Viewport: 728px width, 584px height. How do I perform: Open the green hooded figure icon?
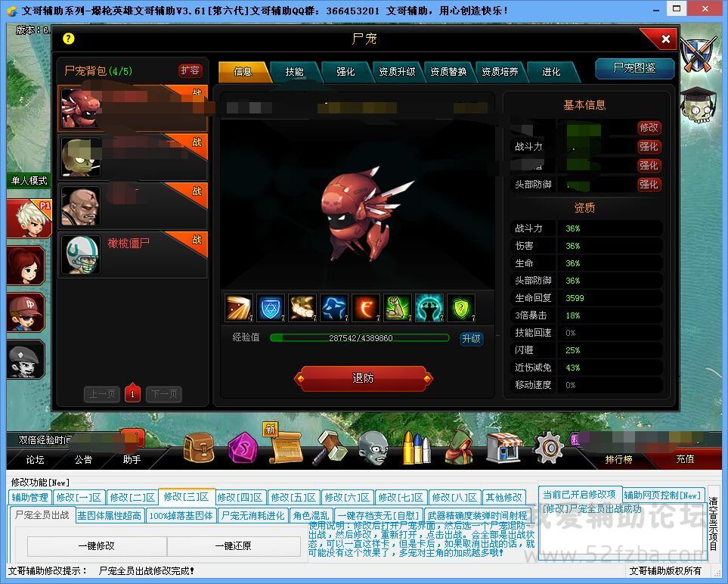(x=459, y=447)
